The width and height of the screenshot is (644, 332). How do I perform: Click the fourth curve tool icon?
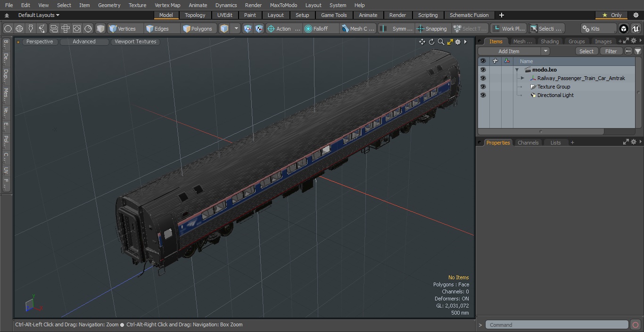click(x=42, y=29)
